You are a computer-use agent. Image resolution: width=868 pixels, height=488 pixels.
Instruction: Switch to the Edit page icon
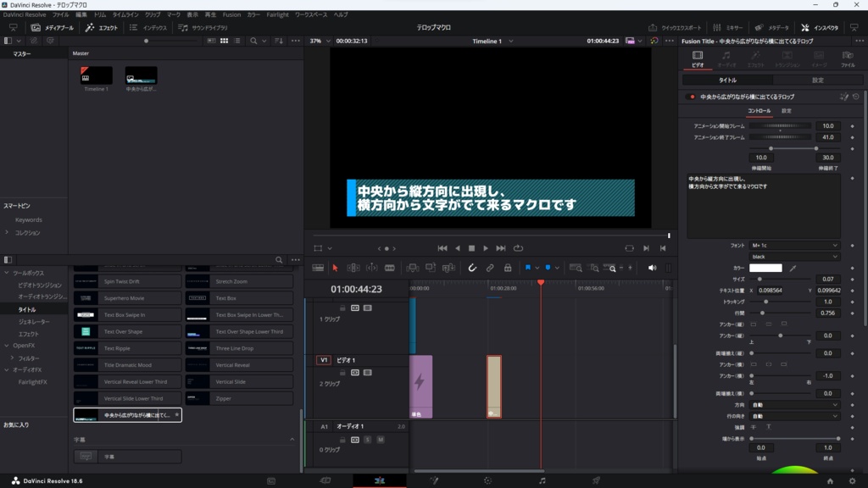click(x=379, y=481)
